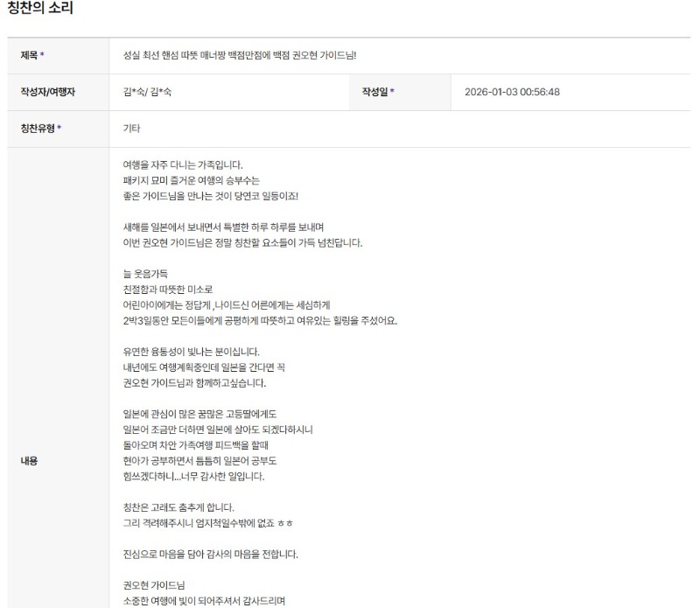Click the 작성자/여행자 label
Image resolution: width=700 pixels, height=608 pixels.
48,92
